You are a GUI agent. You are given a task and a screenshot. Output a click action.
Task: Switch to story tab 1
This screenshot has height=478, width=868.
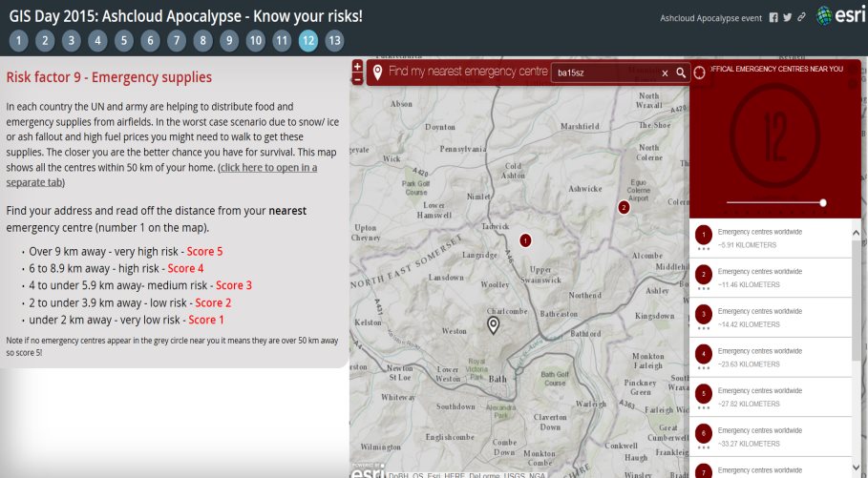[18, 40]
